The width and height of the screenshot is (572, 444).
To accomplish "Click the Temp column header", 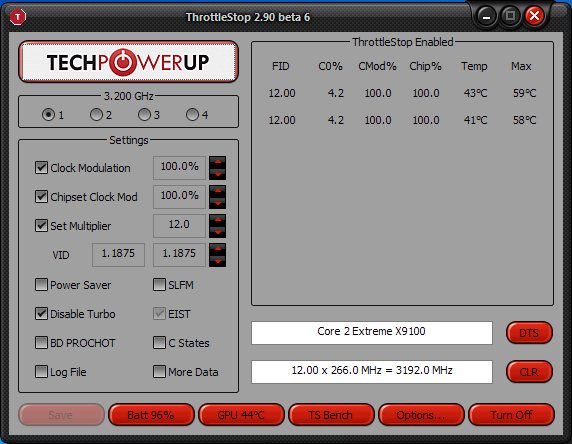I will tap(474, 66).
